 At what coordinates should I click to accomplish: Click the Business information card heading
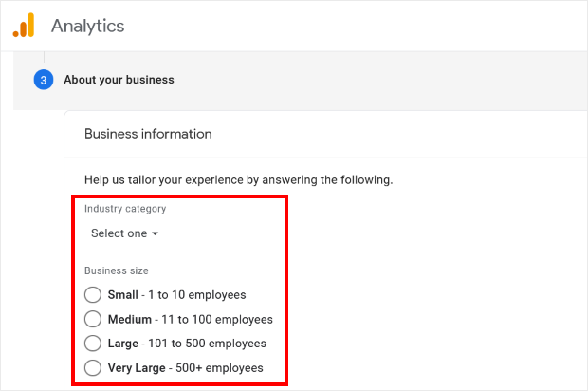pos(148,134)
